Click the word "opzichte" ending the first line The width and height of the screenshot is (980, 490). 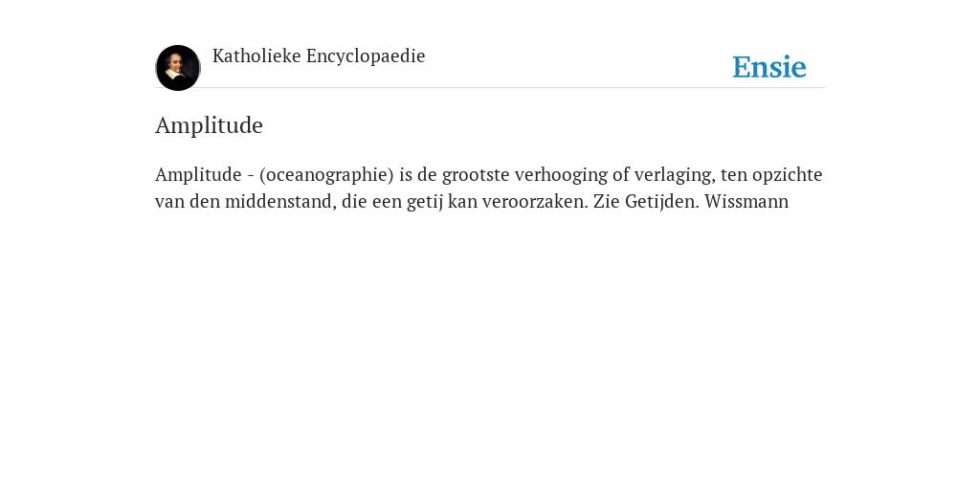pyautogui.click(x=788, y=175)
